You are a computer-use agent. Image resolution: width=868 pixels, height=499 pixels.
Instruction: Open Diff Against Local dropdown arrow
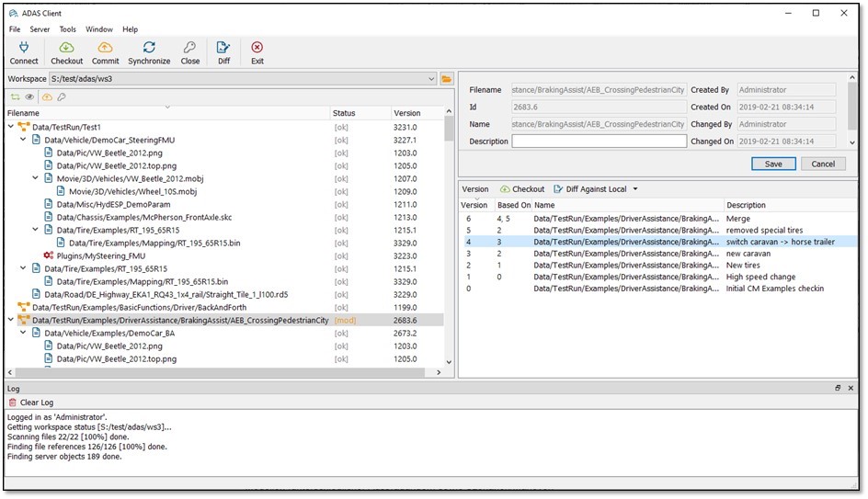[635, 189]
